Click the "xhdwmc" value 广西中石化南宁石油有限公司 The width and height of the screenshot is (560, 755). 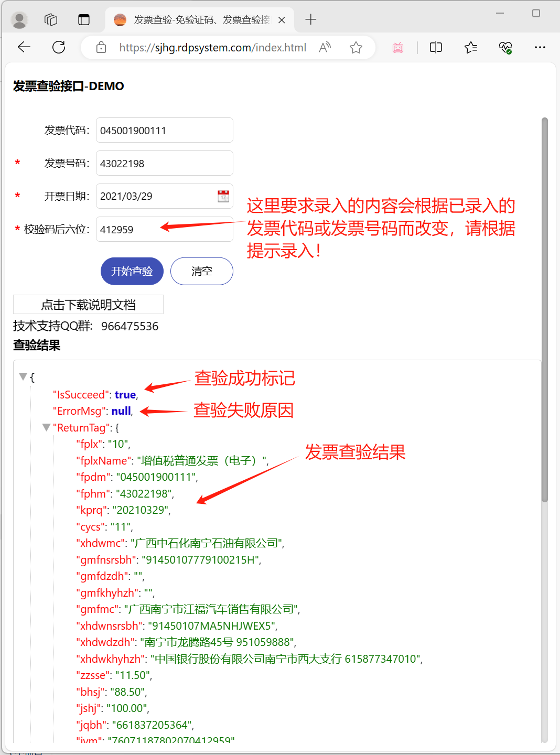point(207,543)
